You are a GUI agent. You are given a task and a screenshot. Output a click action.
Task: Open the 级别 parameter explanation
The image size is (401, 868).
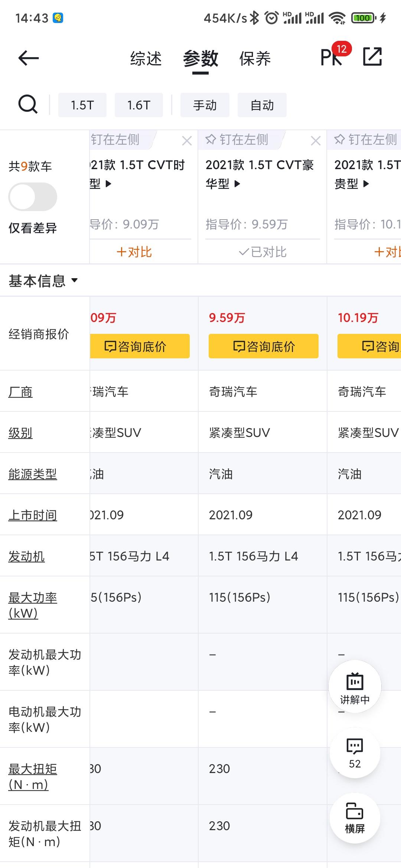(20, 433)
